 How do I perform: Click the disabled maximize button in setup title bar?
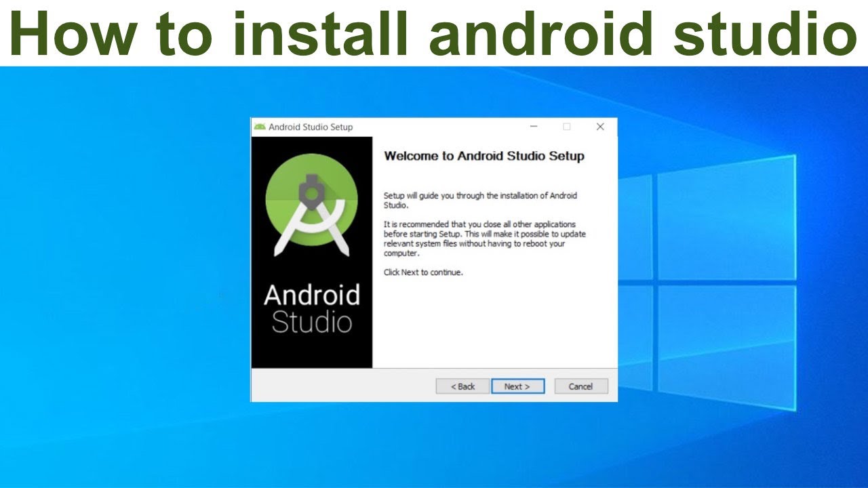[567, 127]
